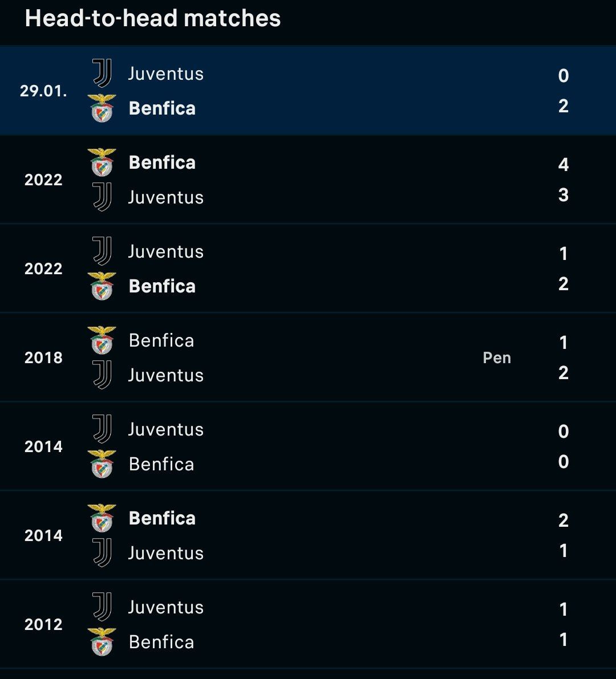Click Benfica crest in 2018 penalty match
This screenshot has width=616, height=679.
pyautogui.click(x=102, y=340)
